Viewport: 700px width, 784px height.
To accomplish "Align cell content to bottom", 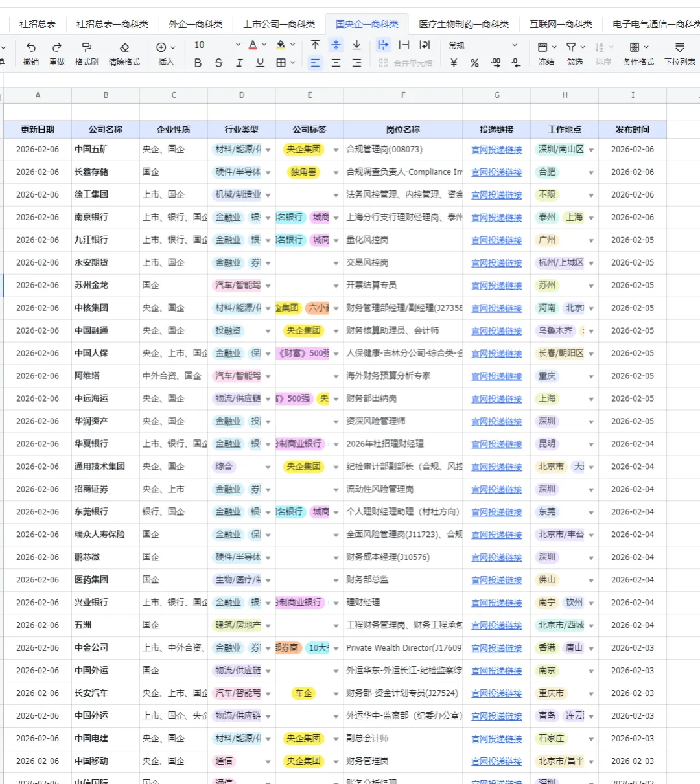I will click(356, 45).
